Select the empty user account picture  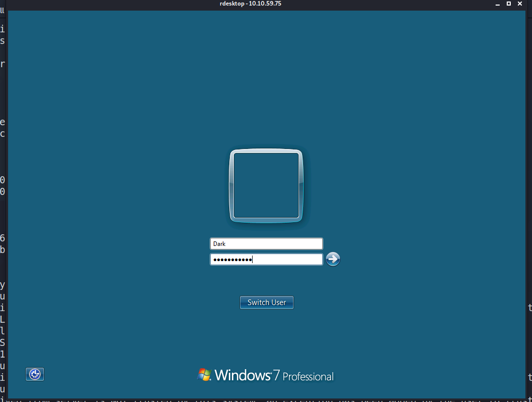[x=266, y=185]
